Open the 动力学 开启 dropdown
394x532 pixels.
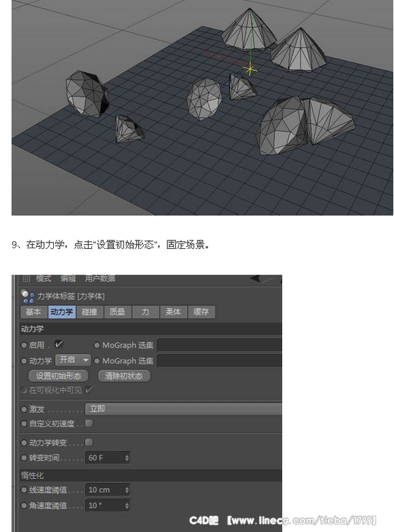[73, 360]
